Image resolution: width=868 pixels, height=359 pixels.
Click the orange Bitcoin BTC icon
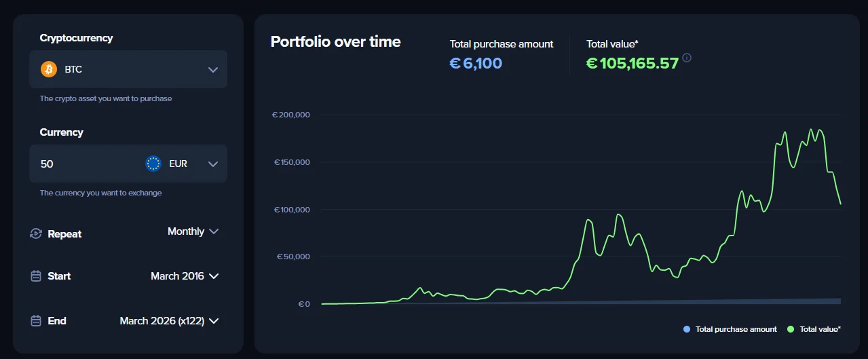(x=49, y=69)
